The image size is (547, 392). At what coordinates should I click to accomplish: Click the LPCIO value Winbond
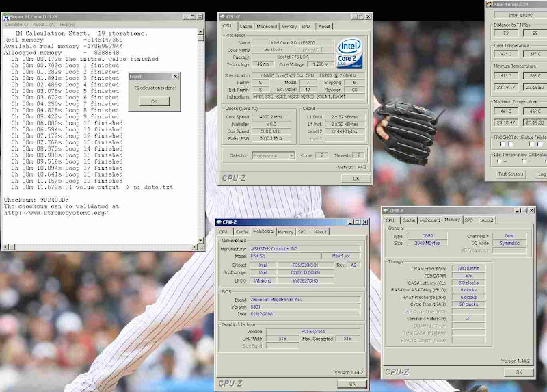(x=263, y=280)
